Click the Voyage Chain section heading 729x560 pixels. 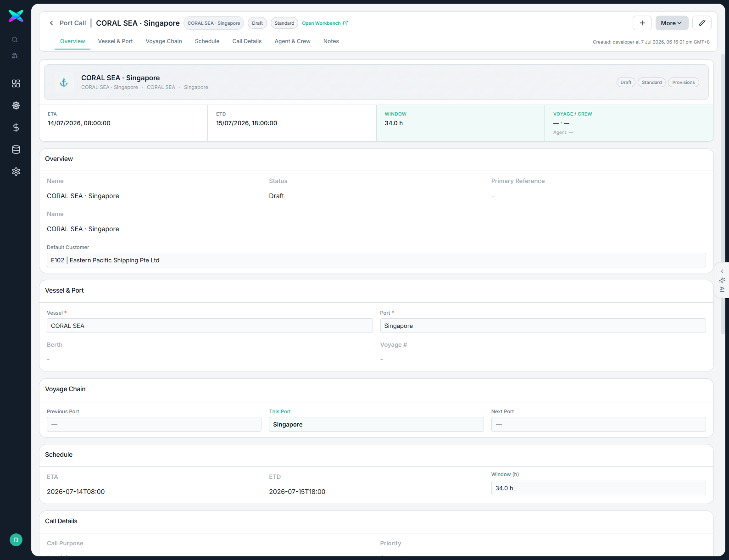pos(65,389)
